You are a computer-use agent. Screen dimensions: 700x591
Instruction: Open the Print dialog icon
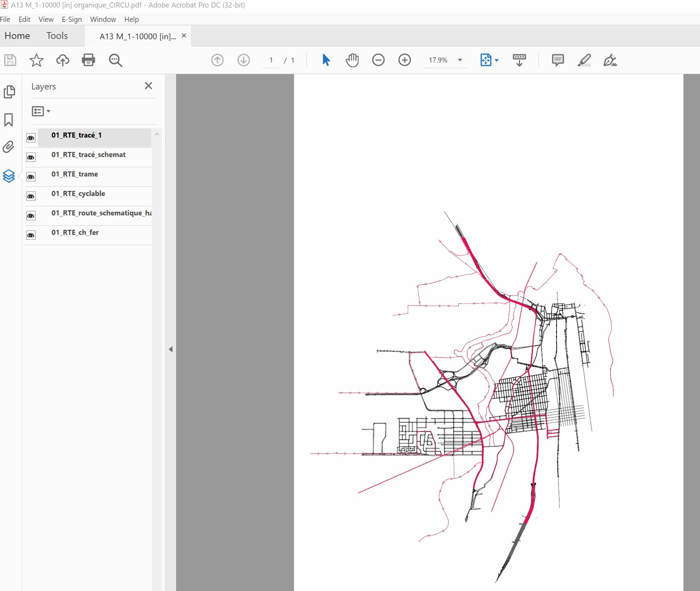tap(88, 60)
